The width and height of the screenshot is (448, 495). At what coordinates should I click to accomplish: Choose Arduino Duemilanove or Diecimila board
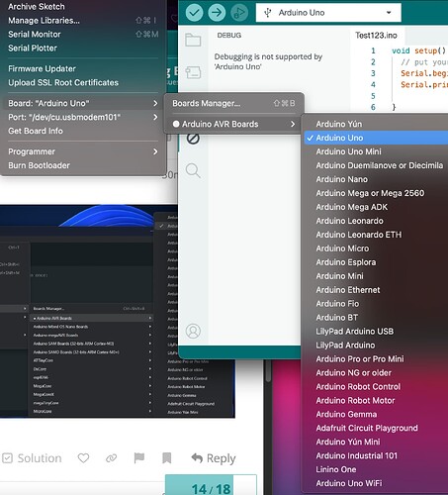tap(376, 165)
